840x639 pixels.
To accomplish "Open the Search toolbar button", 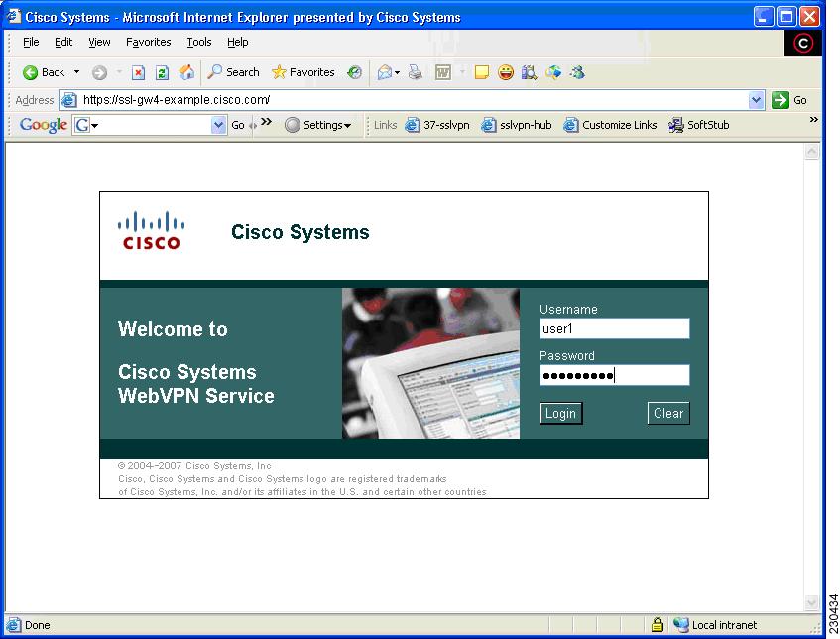I will tap(234, 71).
